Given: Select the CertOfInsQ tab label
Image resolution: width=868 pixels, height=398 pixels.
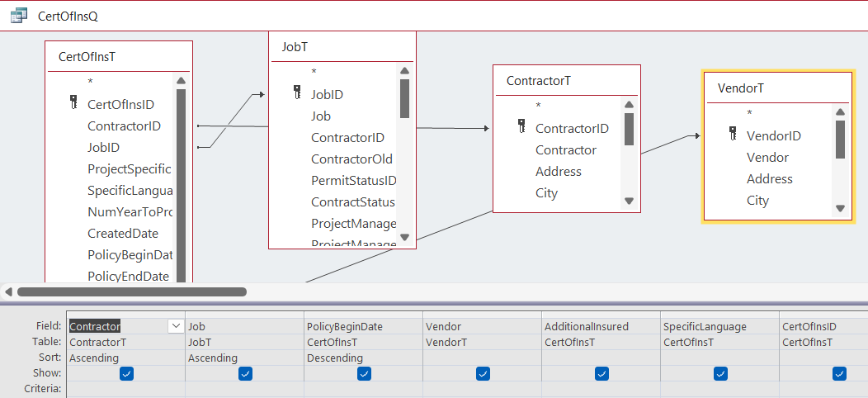Looking at the screenshot, I should [x=68, y=16].
